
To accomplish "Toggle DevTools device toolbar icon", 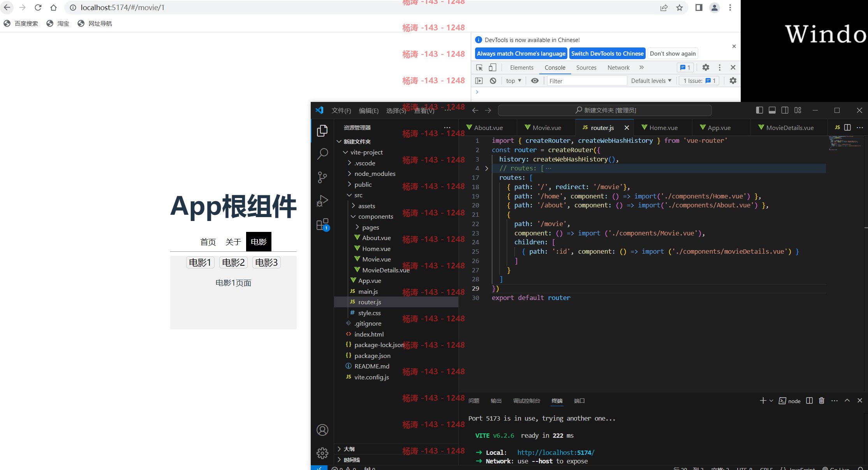I will coord(493,67).
